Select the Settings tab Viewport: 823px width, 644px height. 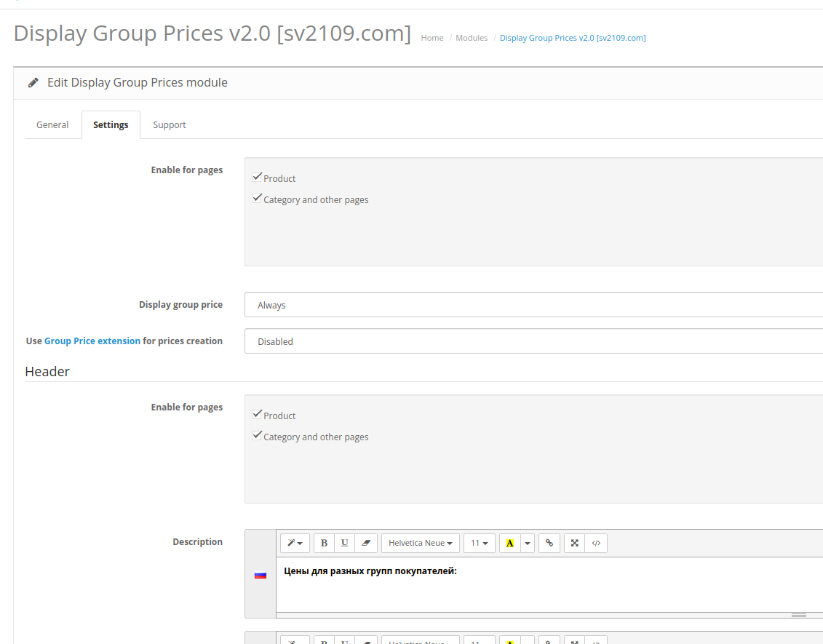111,125
